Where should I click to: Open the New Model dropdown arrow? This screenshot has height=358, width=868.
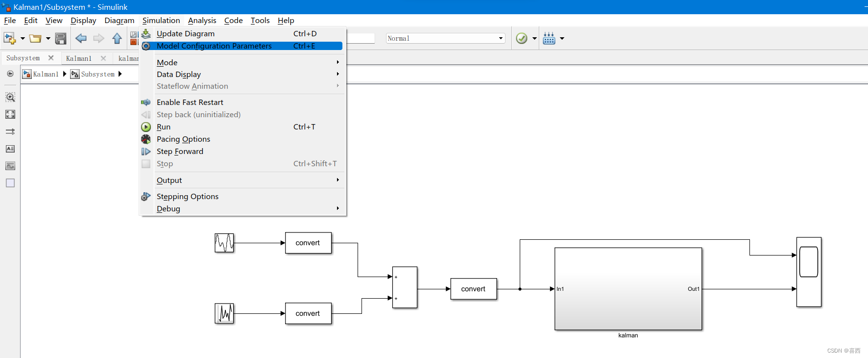coord(23,38)
